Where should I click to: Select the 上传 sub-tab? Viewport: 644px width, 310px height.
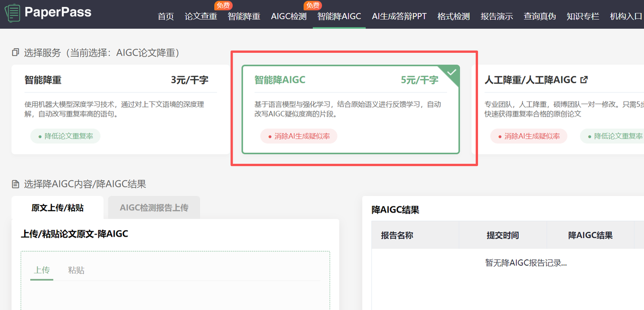coord(42,270)
